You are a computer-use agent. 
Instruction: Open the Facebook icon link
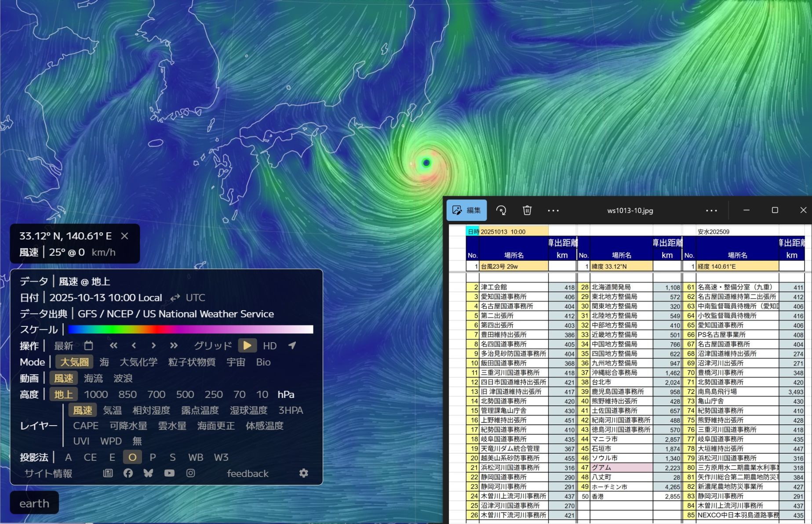[x=128, y=473]
